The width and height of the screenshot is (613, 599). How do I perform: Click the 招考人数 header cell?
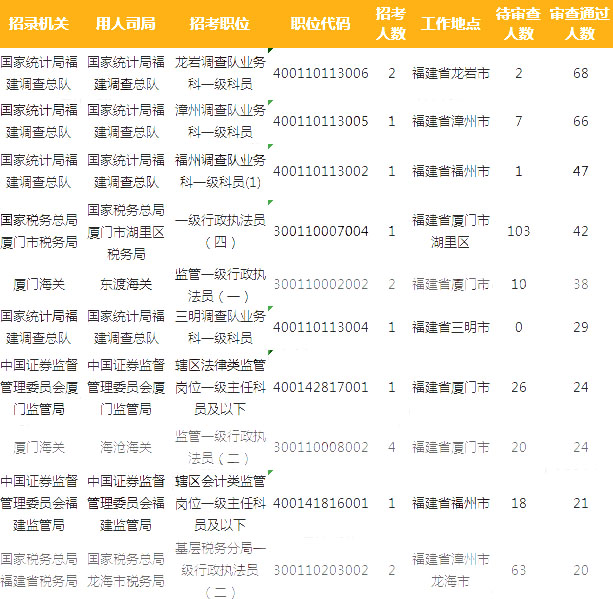(x=391, y=23)
